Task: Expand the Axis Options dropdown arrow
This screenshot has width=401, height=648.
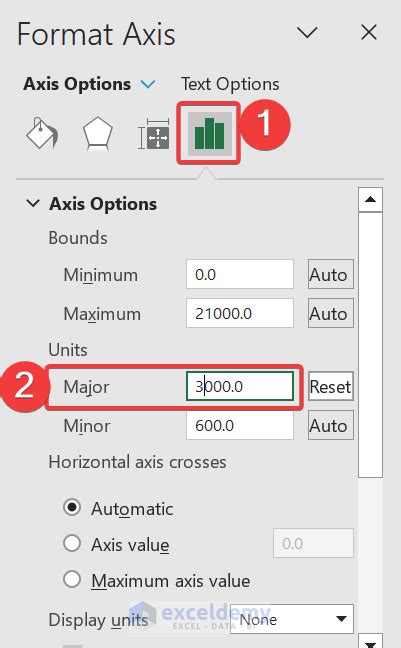Action: [x=148, y=84]
